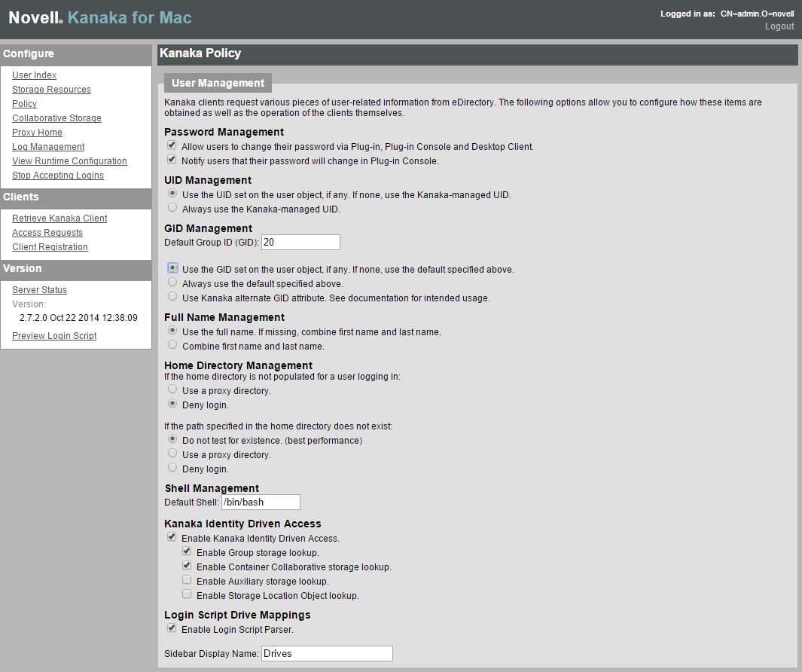Select Always use the default specified above
The height and width of the screenshot is (672, 802).
coord(173,283)
